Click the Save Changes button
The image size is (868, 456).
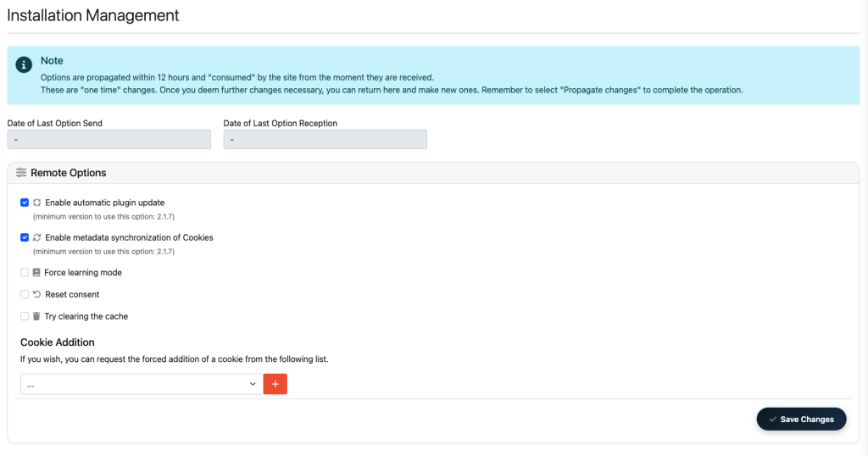(801, 420)
